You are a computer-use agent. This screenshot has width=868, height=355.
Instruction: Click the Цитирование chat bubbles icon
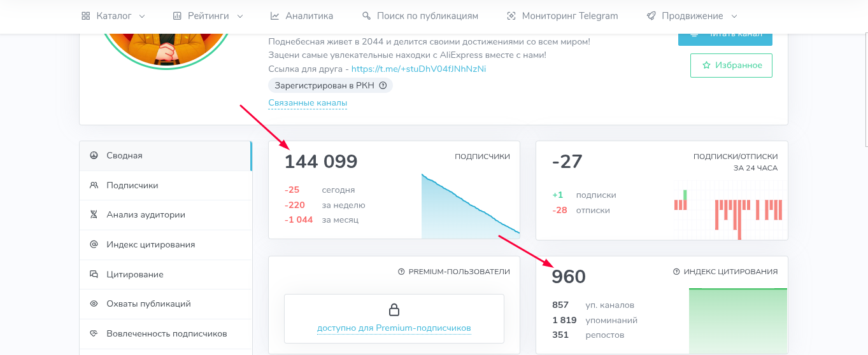pyautogui.click(x=94, y=274)
